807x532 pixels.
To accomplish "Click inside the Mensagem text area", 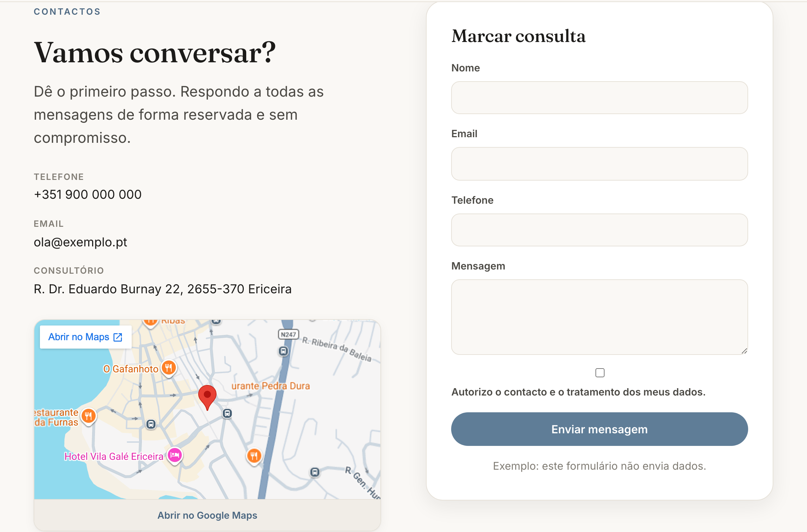I will click(x=599, y=317).
